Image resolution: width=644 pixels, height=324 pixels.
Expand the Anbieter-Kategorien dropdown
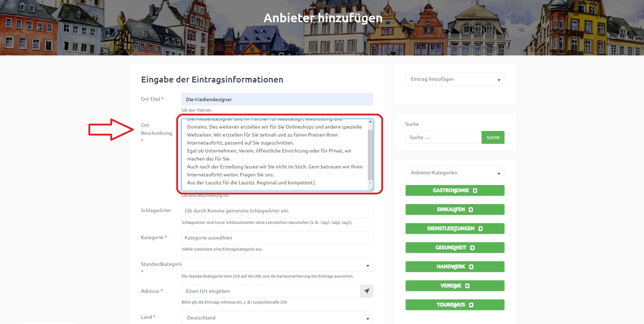pos(455,173)
